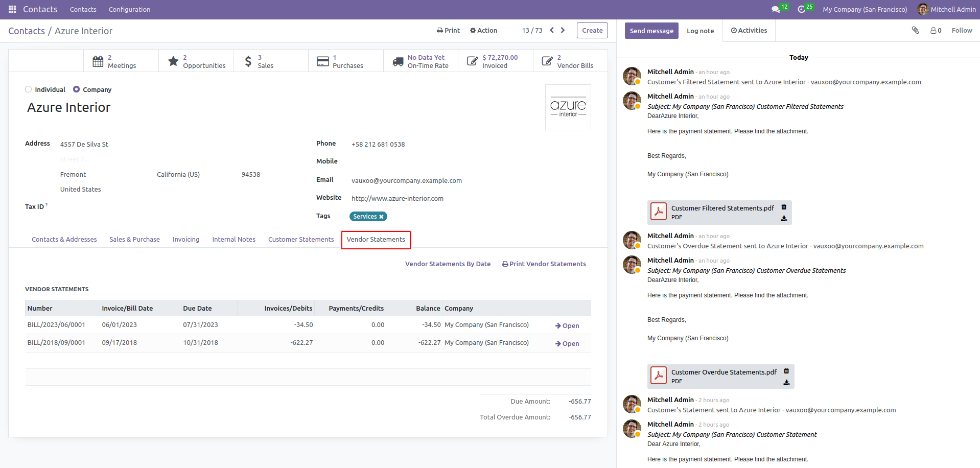Switch to the Contacts & Addresses tab
Screen dimensions: 980x468
[64, 239]
